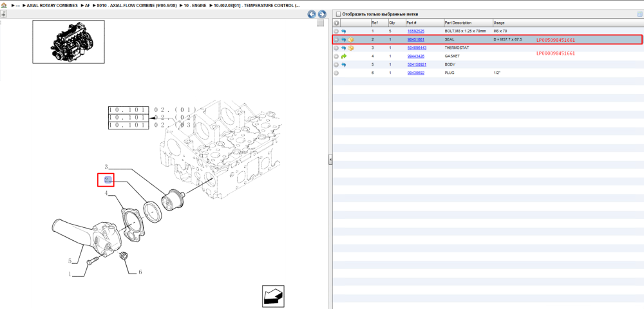Select the GASKET description cell
The height and width of the screenshot is (309, 644).
(x=452, y=56)
